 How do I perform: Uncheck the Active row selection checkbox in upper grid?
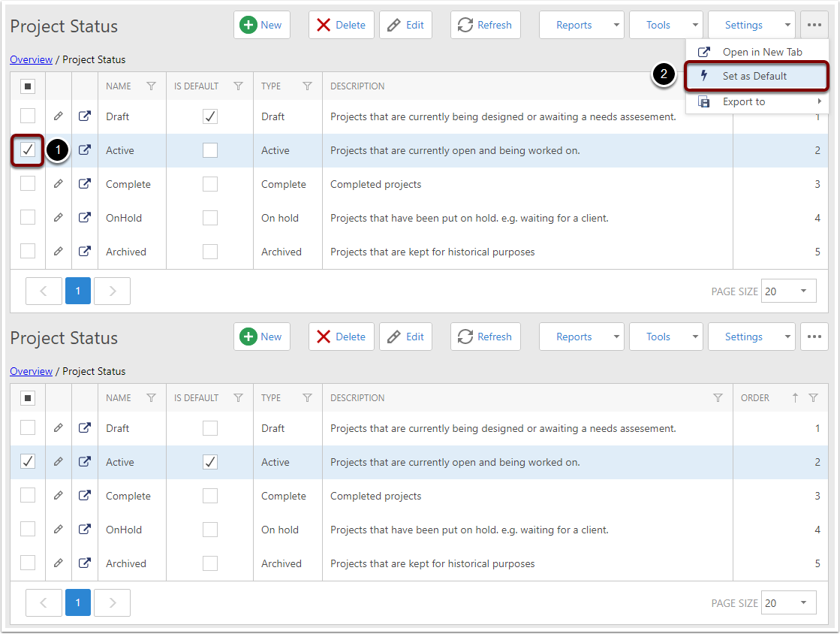click(28, 150)
